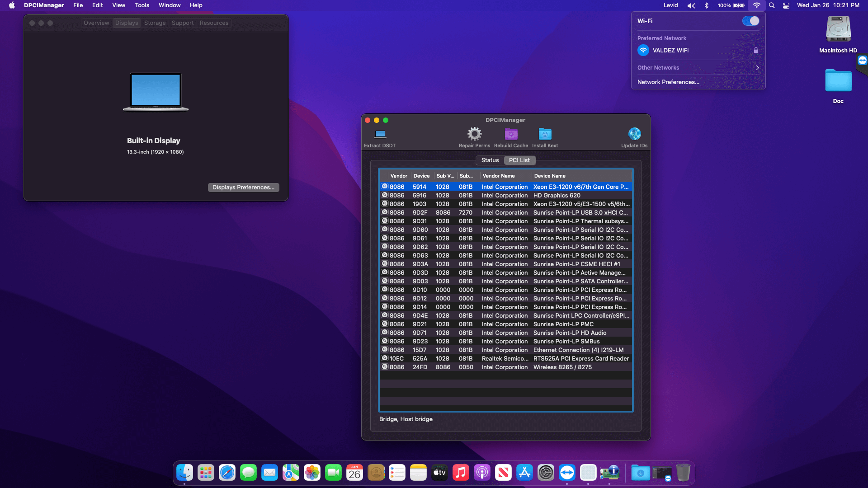Click device ID 9D2F cell

point(420,213)
